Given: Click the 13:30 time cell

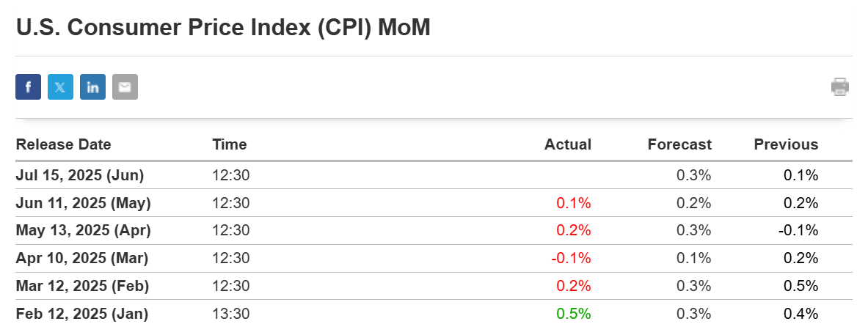Looking at the screenshot, I should (x=231, y=314).
